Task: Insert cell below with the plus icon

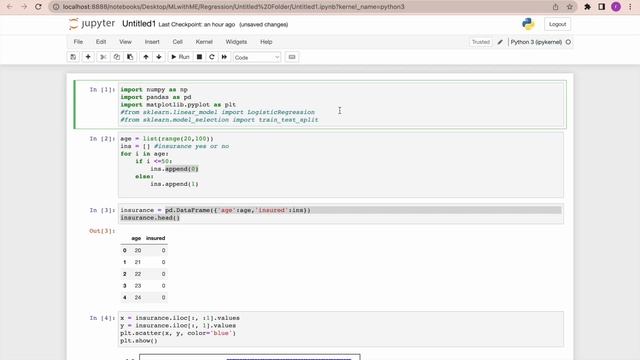Action: [88, 57]
